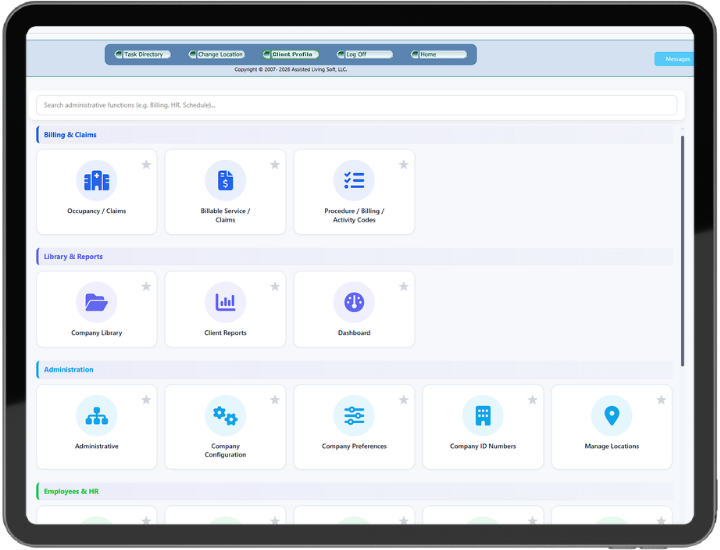Open the Occupancy / Claims icon
This screenshot has width=720, height=550.
[96, 180]
